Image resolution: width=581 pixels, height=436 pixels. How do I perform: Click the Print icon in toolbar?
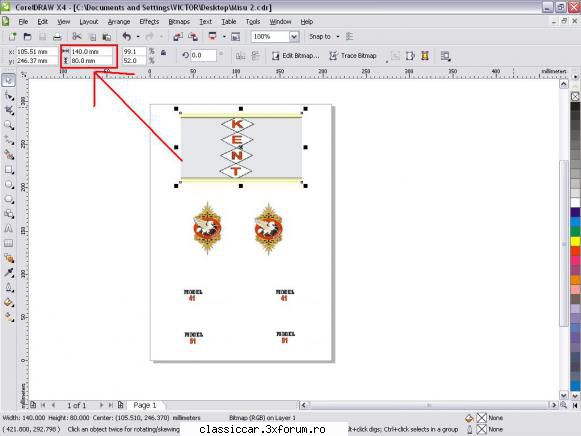coord(57,37)
